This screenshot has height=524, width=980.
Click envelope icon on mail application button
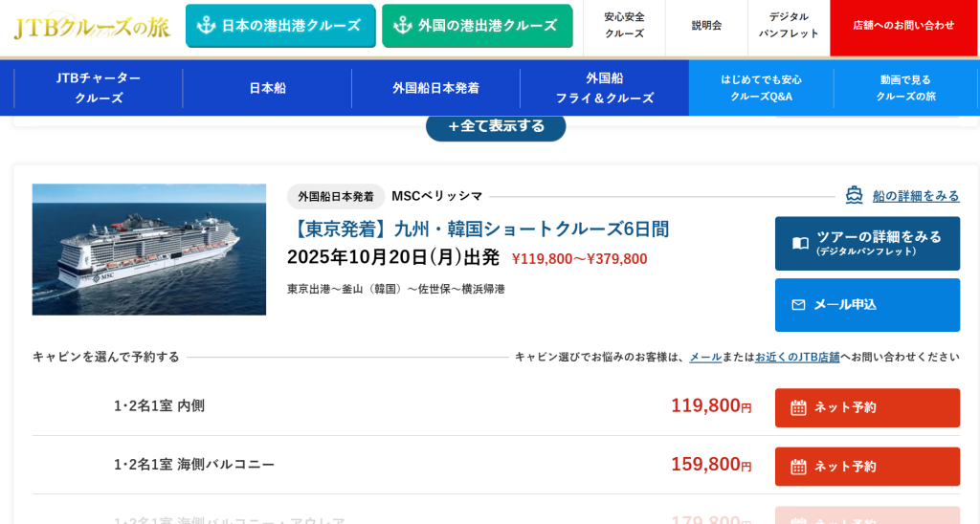click(798, 305)
